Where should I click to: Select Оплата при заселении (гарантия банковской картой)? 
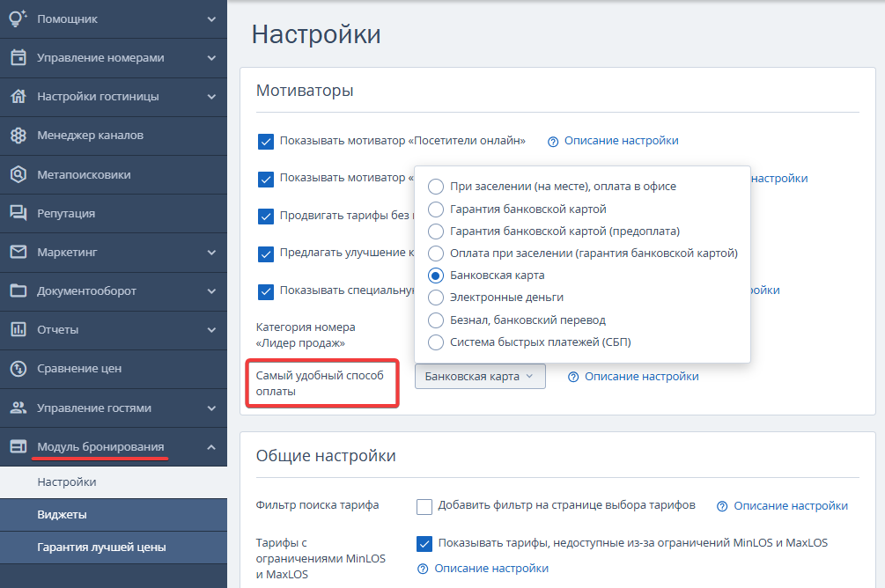pos(436,254)
